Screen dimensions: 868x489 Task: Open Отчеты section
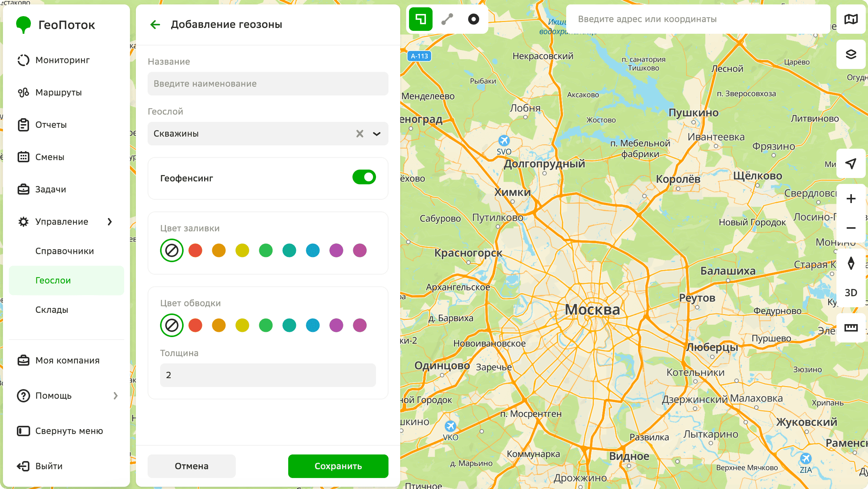point(66,125)
